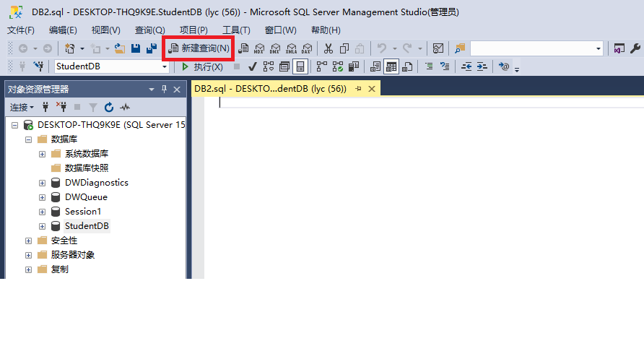644x346 pixels.
Task: Open the Query Options icon
Action: (x=284, y=66)
